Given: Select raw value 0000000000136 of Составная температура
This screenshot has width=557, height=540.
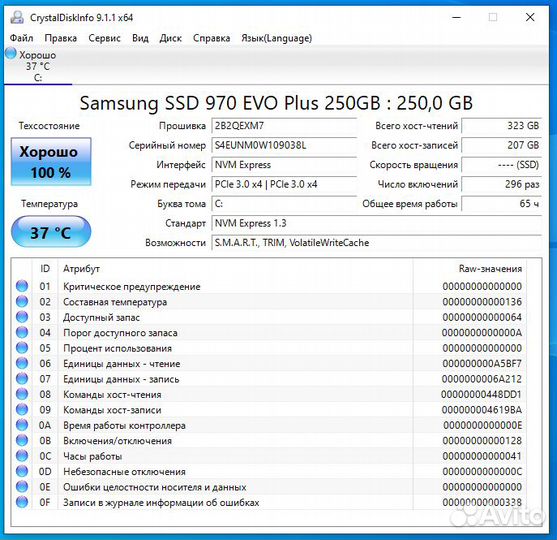Looking at the screenshot, I should (x=482, y=302).
